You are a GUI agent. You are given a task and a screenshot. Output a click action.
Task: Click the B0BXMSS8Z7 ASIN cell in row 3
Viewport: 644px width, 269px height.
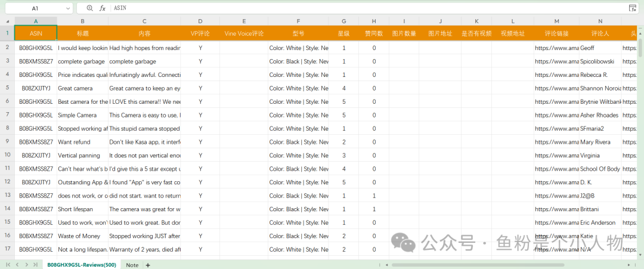(x=36, y=61)
